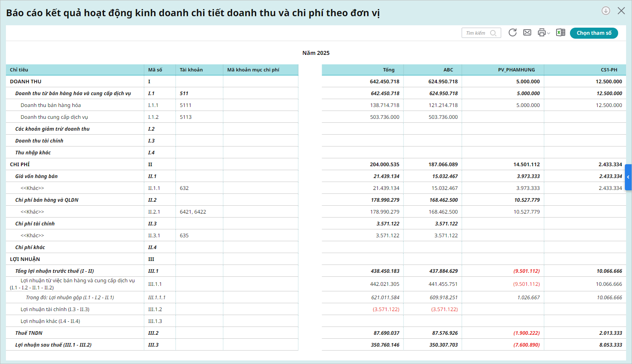Expand the blue side panel arrow
Viewport: 632px width, 364px height.
[x=628, y=177]
